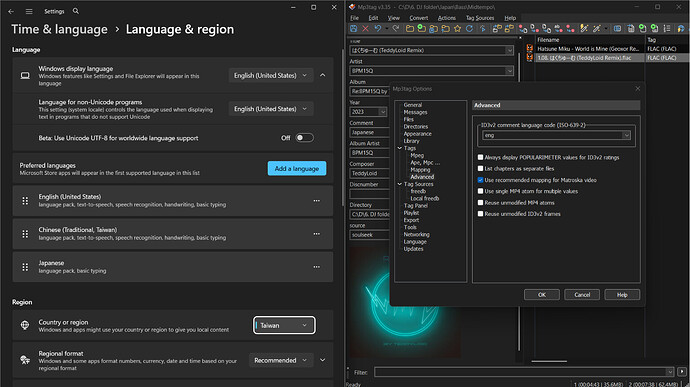Image resolution: width=690 pixels, height=387 pixels.
Task: Click the Actions lightning wand icon
Action: [x=584, y=29]
